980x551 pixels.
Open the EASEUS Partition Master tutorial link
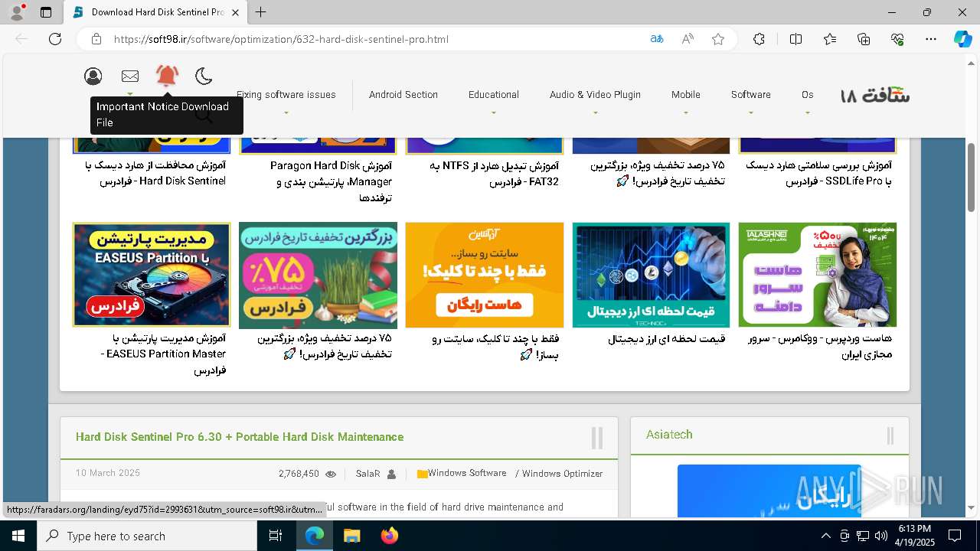pyautogui.click(x=163, y=354)
